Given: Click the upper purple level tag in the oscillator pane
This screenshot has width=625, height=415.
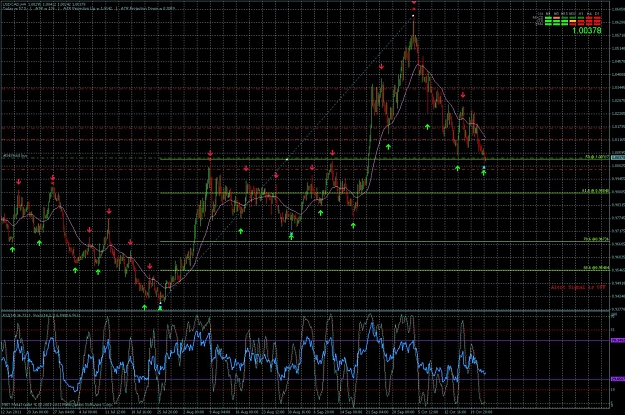Looking at the screenshot, I should [617, 340].
